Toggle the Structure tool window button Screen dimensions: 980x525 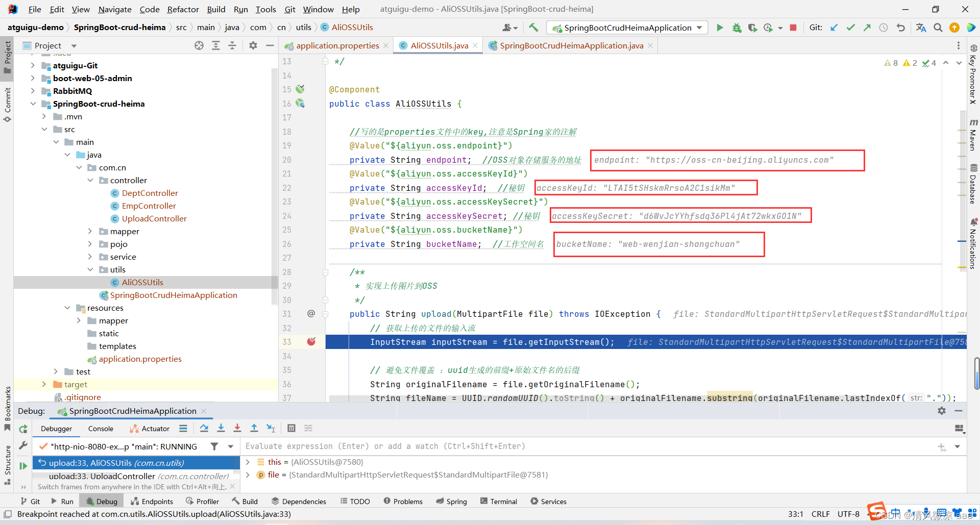click(7, 466)
